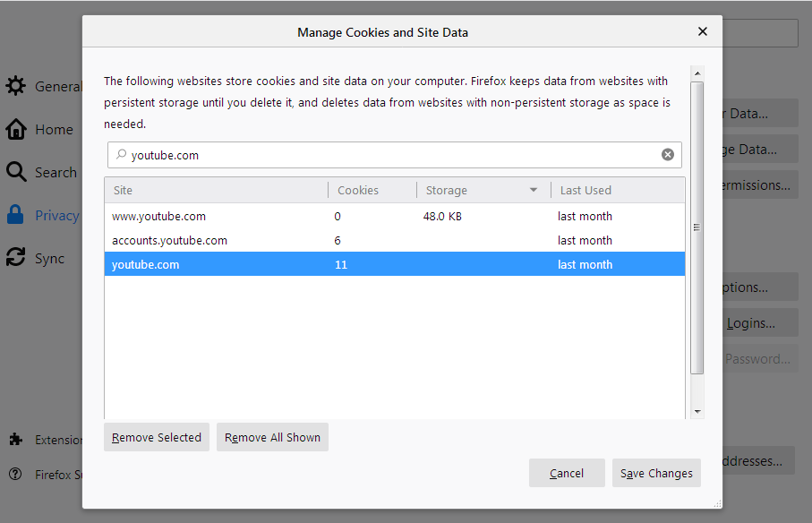Select the accounts.youtube.com entry
The width and height of the screenshot is (812, 523).
394,240
